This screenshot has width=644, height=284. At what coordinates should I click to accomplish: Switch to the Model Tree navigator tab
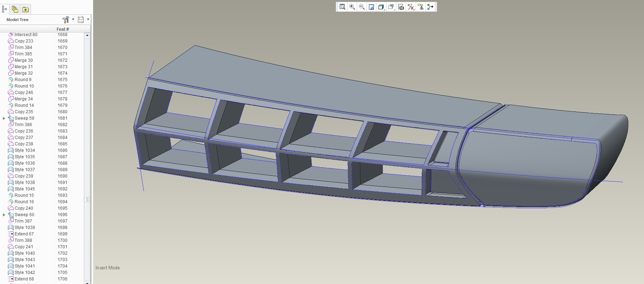pos(4,9)
